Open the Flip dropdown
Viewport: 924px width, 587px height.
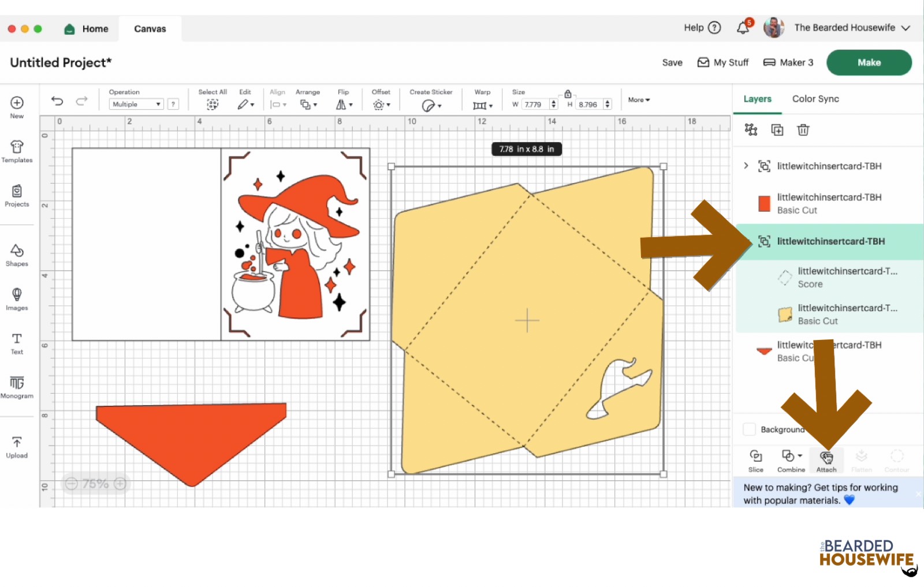pos(344,104)
